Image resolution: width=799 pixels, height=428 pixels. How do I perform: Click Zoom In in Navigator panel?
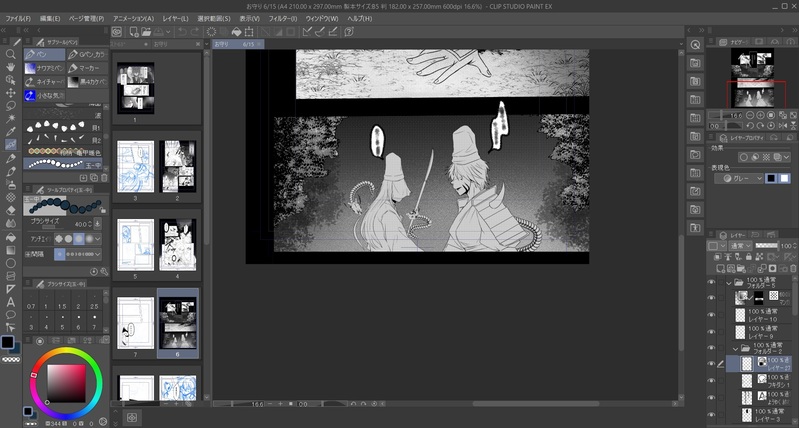coord(760,115)
